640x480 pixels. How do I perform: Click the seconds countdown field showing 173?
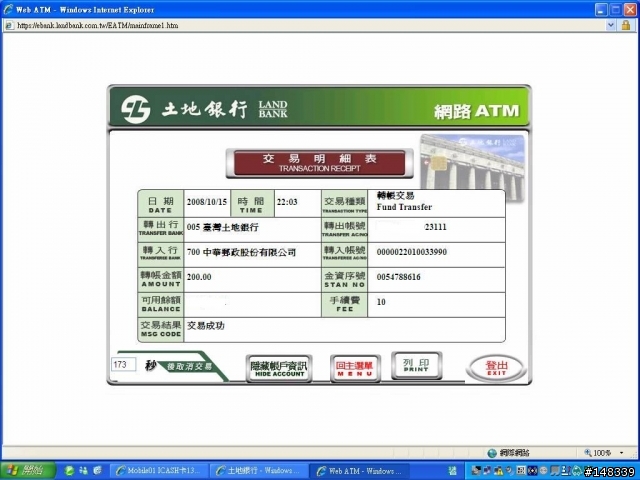tap(123, 364)
